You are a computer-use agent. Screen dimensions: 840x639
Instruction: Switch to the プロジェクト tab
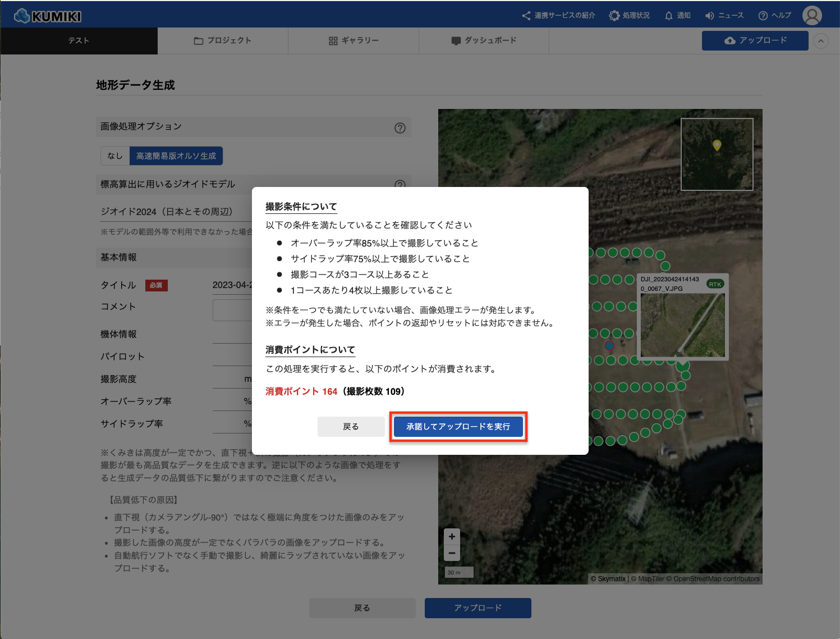click(223, 41)
